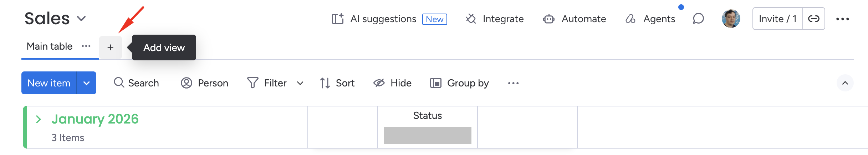Click the plus Add view button
Viewport: 868px width, 155px height.
point(111,47)
